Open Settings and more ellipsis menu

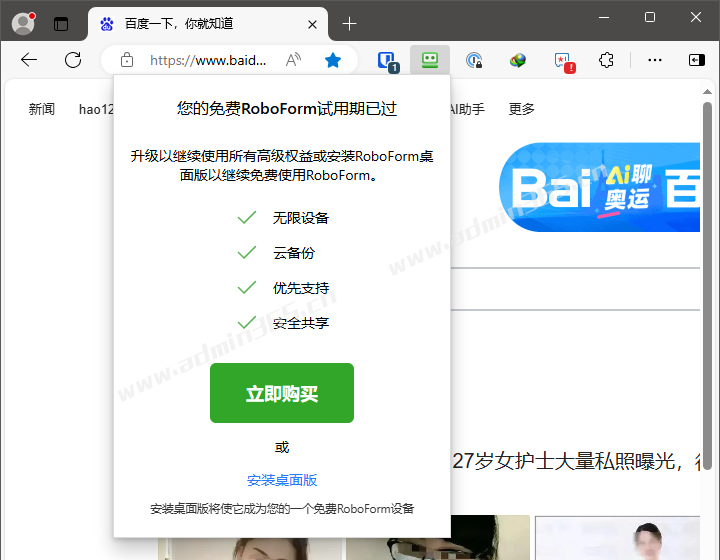click(x=654, y=60)
